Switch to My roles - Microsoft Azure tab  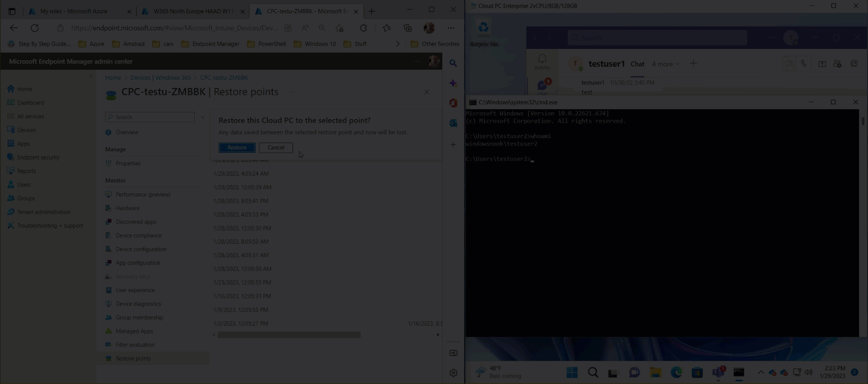pyautogui.click(x=80, y=11)
